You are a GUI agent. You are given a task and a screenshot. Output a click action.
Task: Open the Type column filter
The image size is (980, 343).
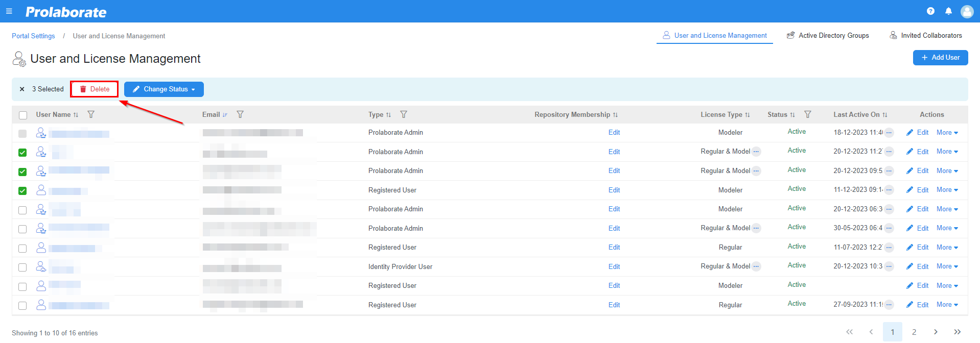(404, 114)
